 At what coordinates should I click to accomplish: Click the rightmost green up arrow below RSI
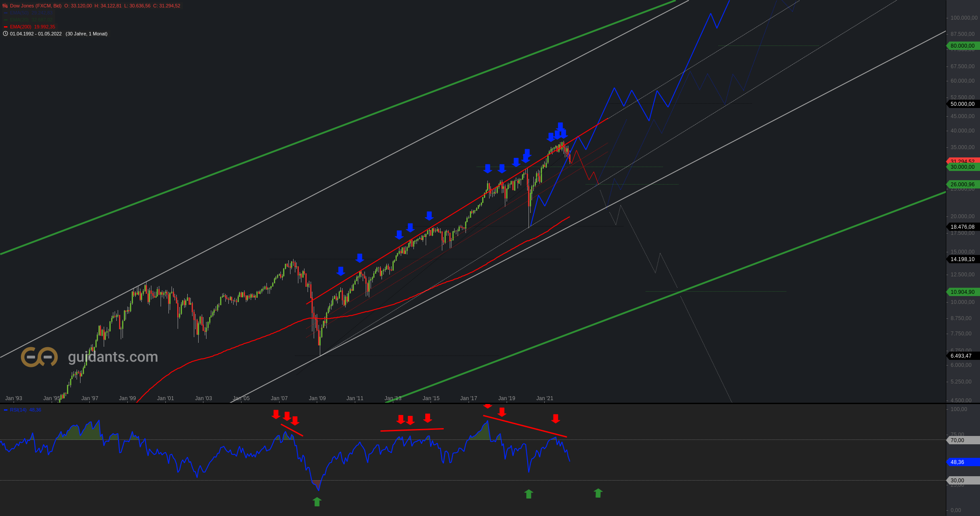598,493
